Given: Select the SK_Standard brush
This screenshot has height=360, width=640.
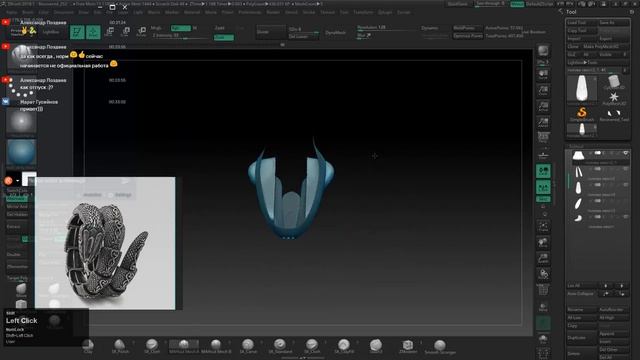Looking at the screenshot, I should [x=280, y=346].
